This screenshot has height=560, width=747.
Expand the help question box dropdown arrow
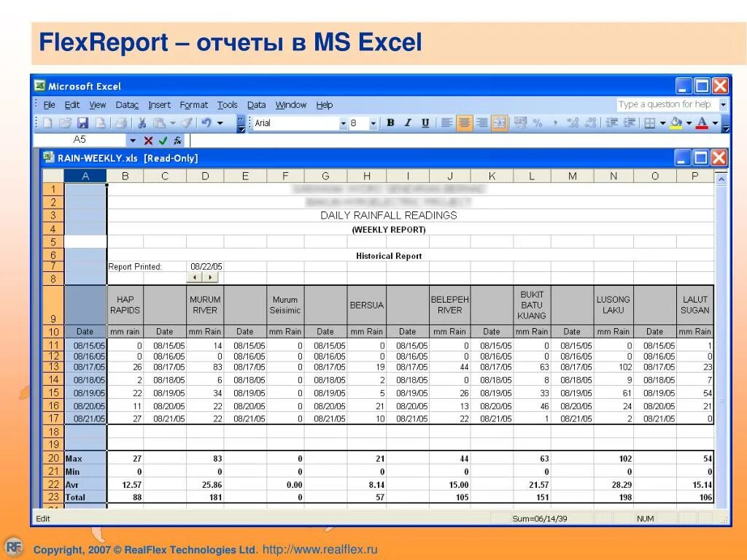[x=723, y=104]
